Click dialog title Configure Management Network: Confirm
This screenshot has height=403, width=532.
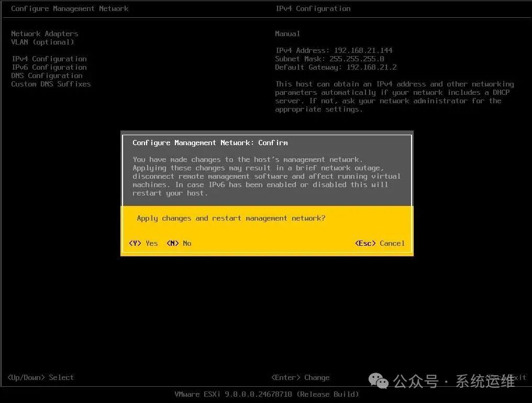coord(210,143)
